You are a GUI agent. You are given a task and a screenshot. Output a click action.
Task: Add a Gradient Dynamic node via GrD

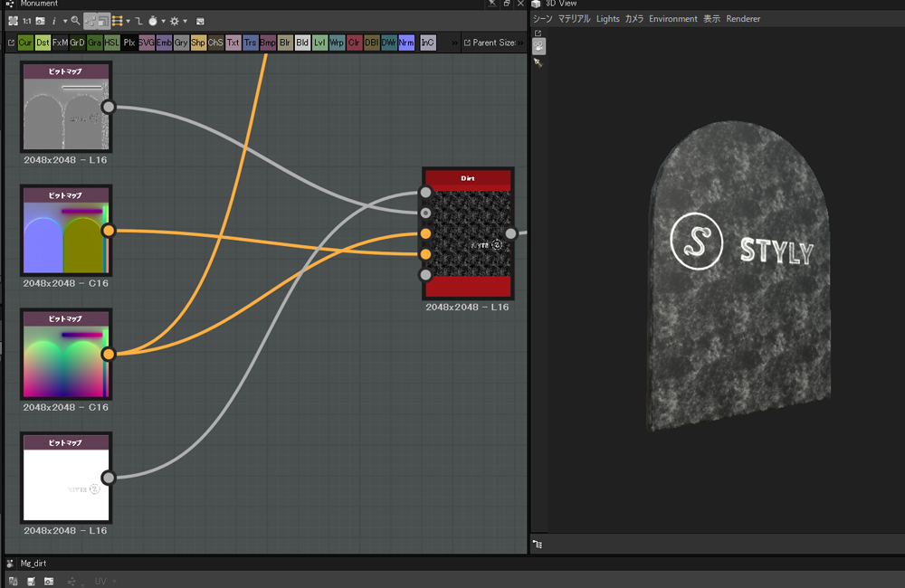pyautogui.click(x=77, y=43)
